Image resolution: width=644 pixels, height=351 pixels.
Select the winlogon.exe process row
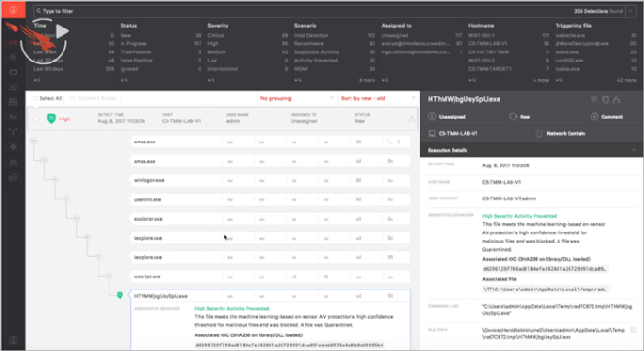click(270, 180)
